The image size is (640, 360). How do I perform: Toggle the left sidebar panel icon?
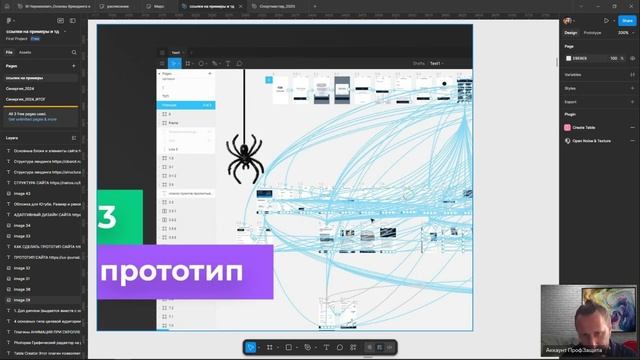coord(73,20)
